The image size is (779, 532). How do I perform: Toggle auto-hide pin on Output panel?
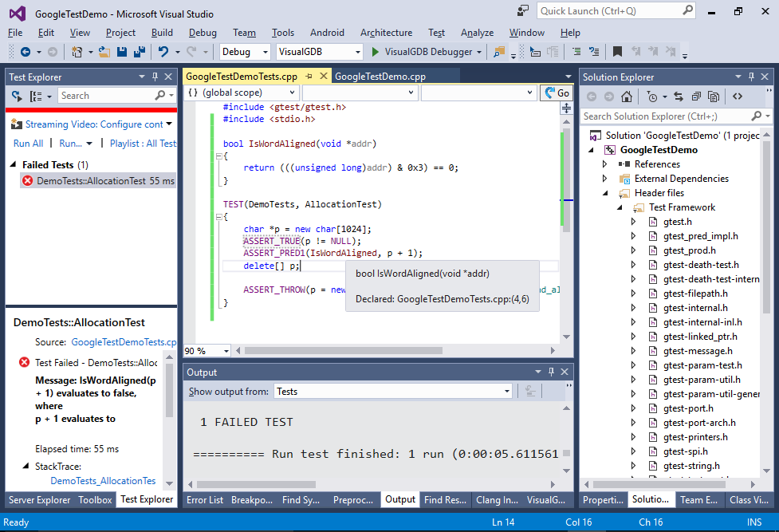tap(551, 372)
